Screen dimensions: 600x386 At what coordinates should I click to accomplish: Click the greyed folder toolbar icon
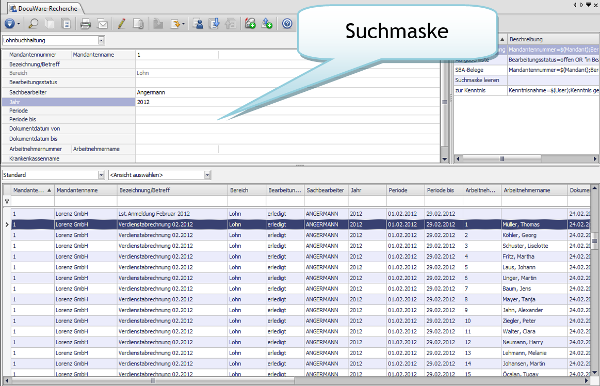[x=158, y=24]
